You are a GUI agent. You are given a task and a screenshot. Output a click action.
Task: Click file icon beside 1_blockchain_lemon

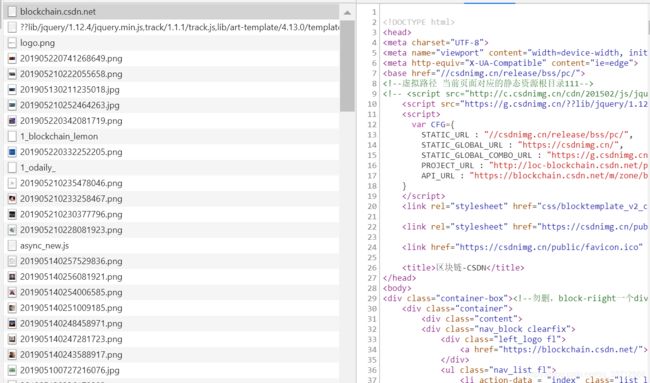[12, 136]
